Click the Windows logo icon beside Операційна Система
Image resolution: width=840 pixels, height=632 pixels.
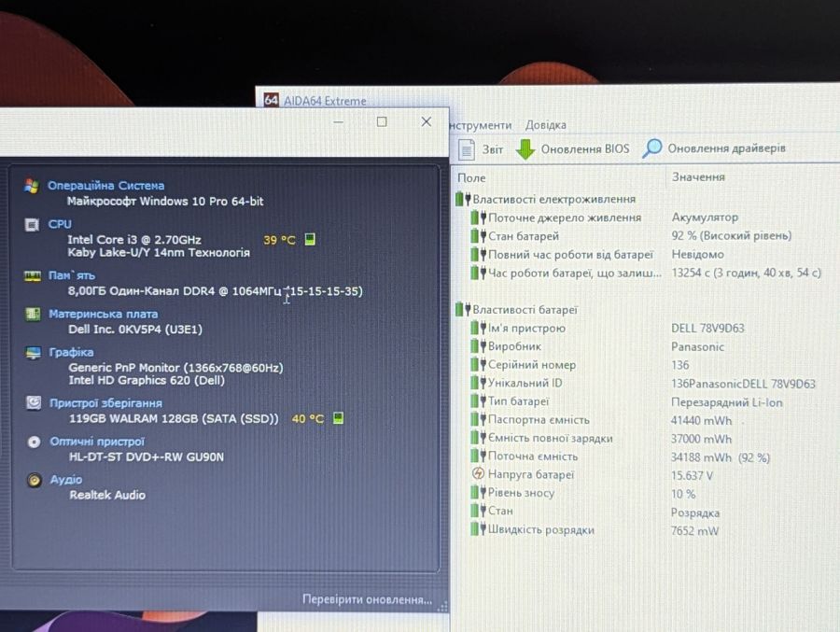[x=32, y=186]
